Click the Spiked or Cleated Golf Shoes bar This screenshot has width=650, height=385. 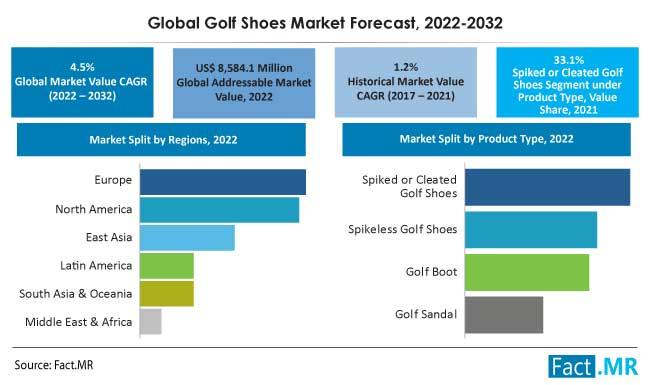(547, 187)
